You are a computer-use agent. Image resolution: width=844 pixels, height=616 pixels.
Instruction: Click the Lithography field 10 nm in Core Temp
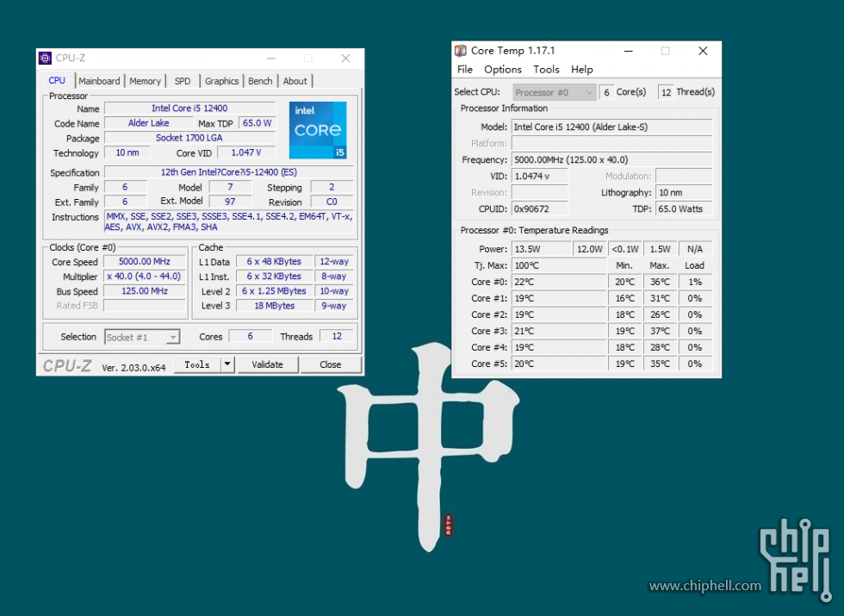(x=684, y=193)
